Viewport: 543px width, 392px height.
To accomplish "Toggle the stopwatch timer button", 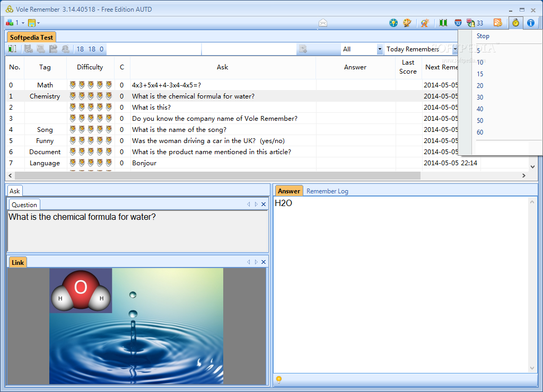I will tap(515, 23).
